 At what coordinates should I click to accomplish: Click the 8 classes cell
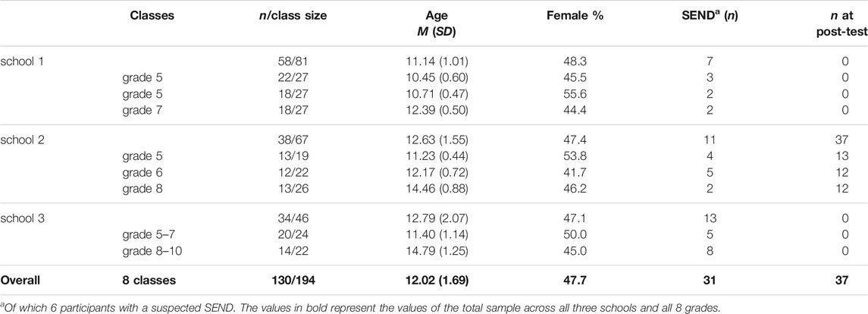(153, 281)
